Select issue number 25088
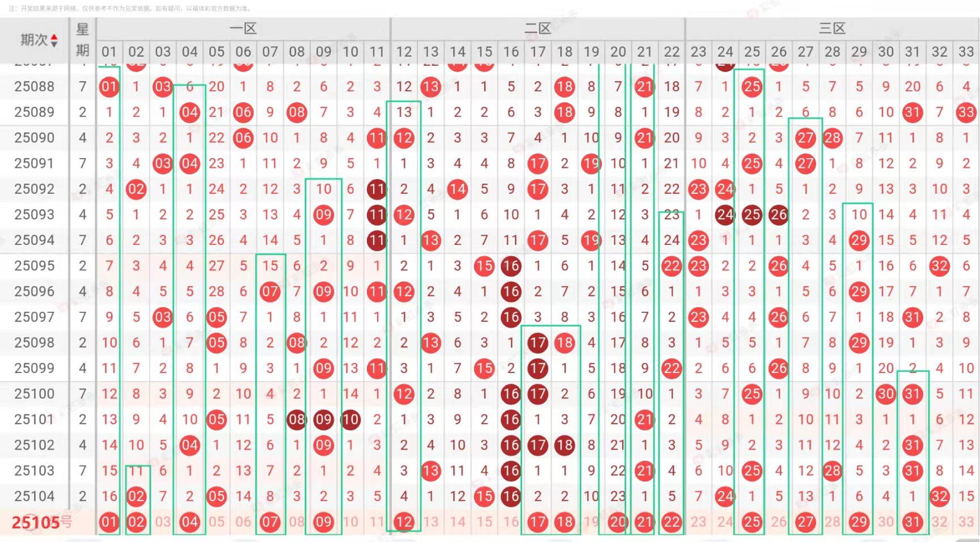 click(x=35, y=87)
